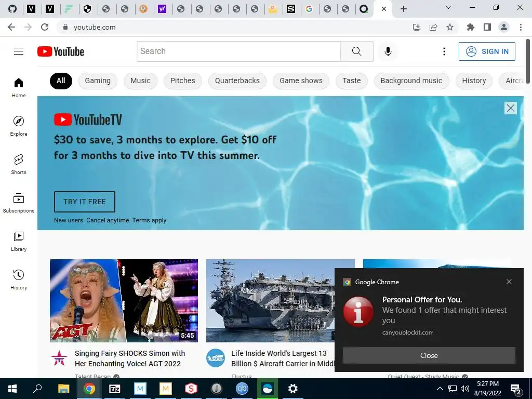
Task: Click Close in the Chrome notification
Action: tap(429, 355)
